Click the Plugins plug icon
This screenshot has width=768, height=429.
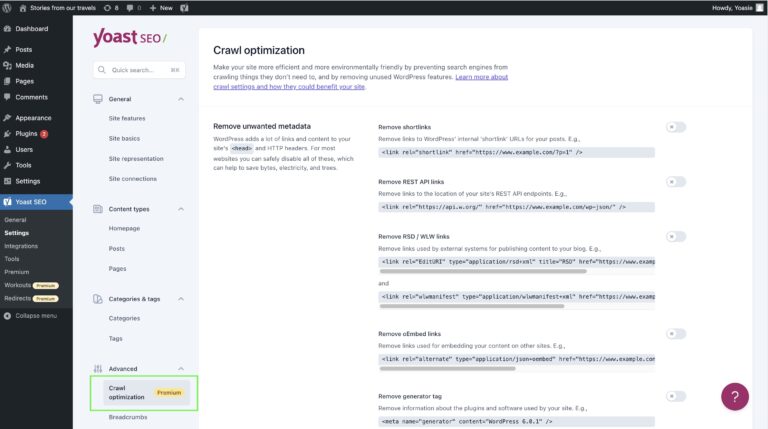click(7, 134)
